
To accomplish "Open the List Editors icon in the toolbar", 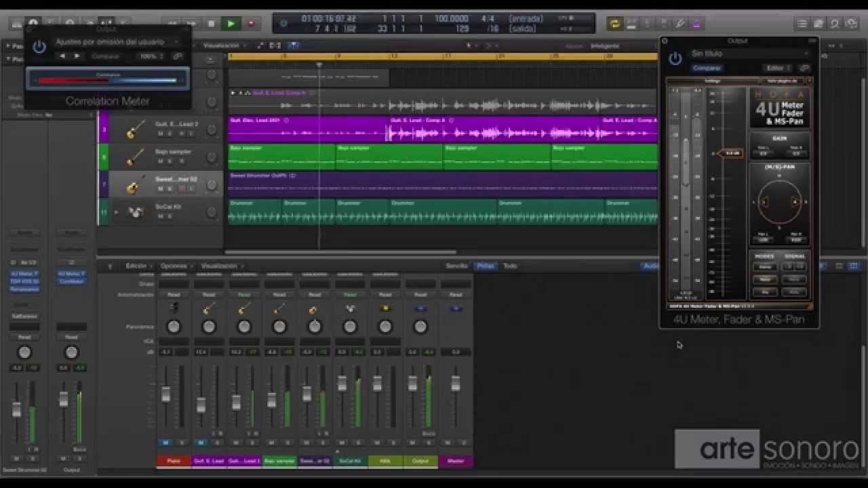I will coord(803,24).
